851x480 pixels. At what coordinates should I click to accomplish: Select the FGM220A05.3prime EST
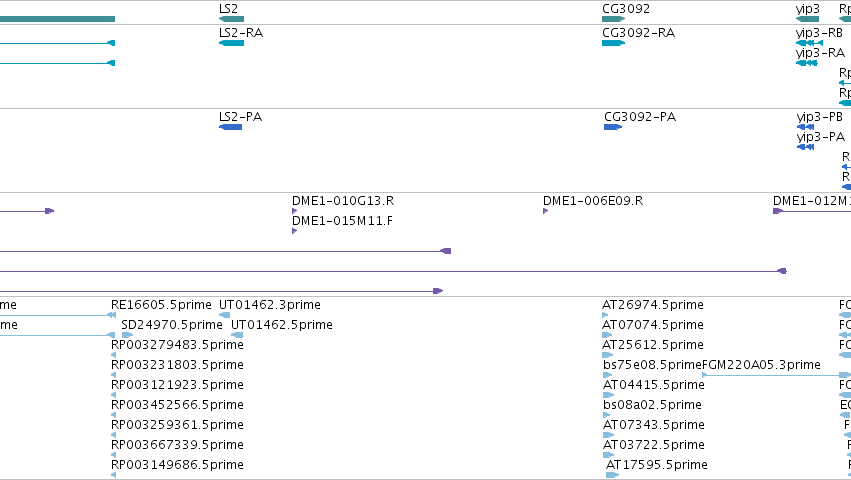[x=761, y=365]
